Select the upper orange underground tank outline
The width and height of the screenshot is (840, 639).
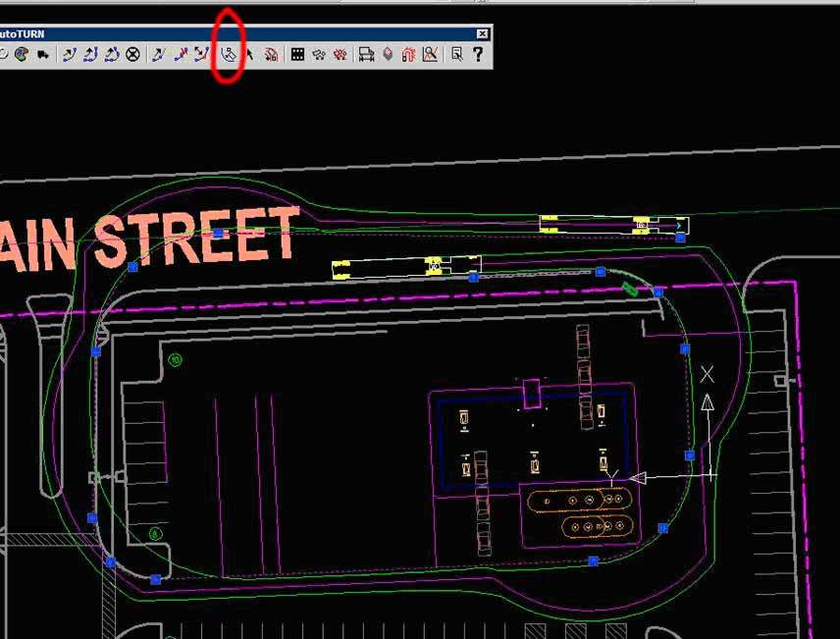coord(576,500)
